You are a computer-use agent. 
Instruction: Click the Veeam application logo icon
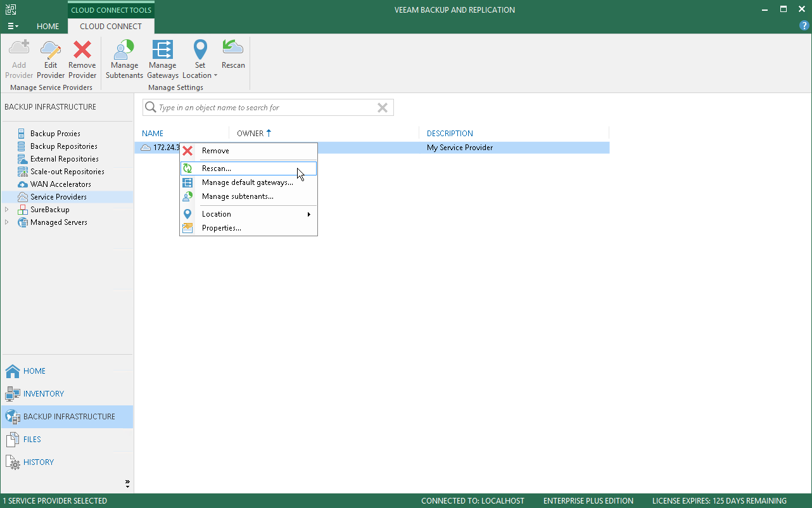coord(10,10)
